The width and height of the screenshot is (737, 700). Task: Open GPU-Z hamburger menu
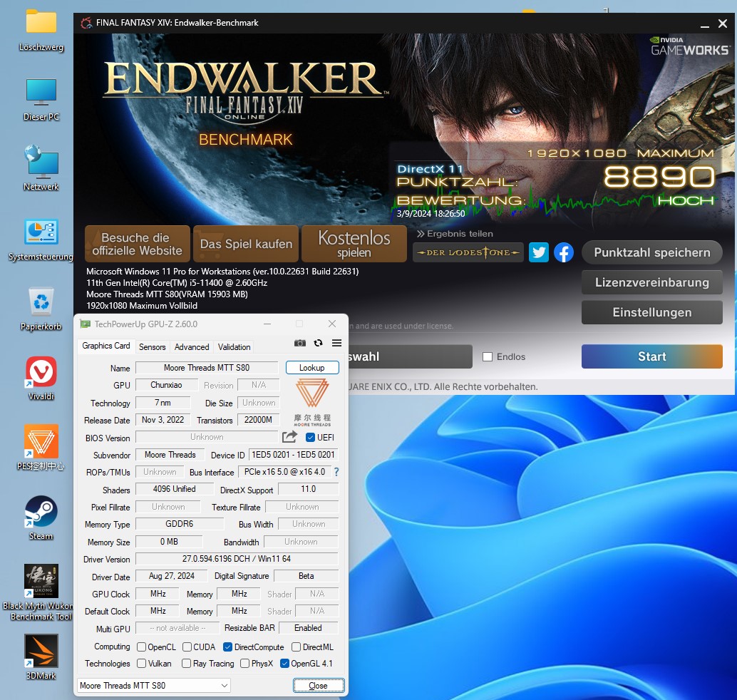pos(336,343)
